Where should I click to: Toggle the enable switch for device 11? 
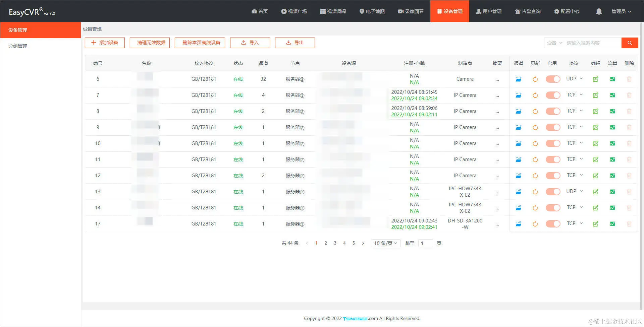553,159
